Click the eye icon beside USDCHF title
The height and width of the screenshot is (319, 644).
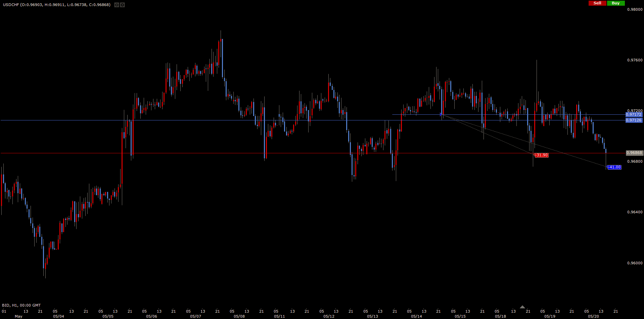117,5
